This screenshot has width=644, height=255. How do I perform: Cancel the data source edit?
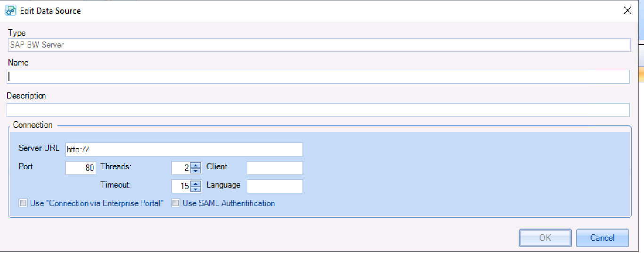click(602, 238)
